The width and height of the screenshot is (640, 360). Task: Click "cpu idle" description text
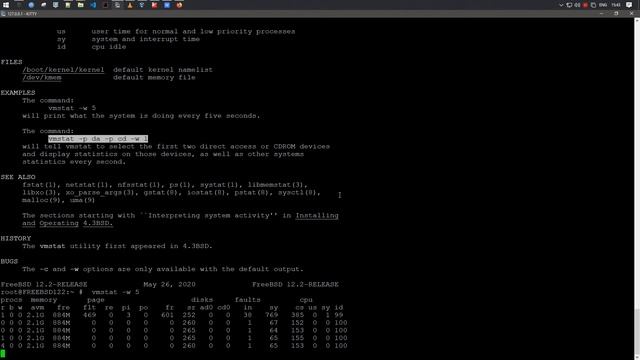(x=109, y=47)
